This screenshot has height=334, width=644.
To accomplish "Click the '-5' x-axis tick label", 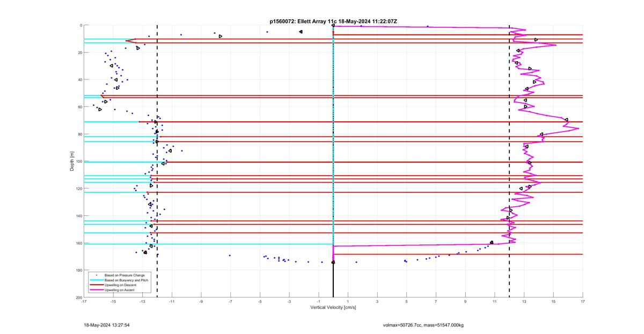I will (x=260, y=302).
